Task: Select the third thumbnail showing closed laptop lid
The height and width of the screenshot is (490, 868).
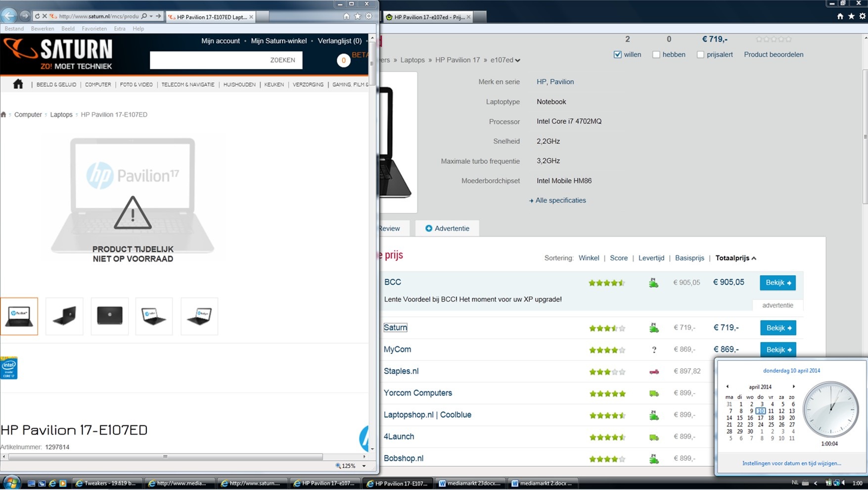Action: pos(110,316)
